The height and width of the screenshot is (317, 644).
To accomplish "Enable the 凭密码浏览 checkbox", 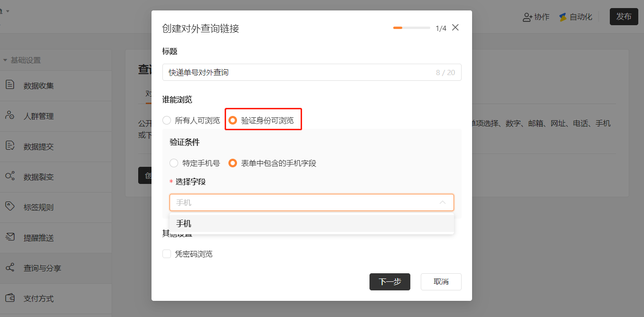I will [167, 254].
